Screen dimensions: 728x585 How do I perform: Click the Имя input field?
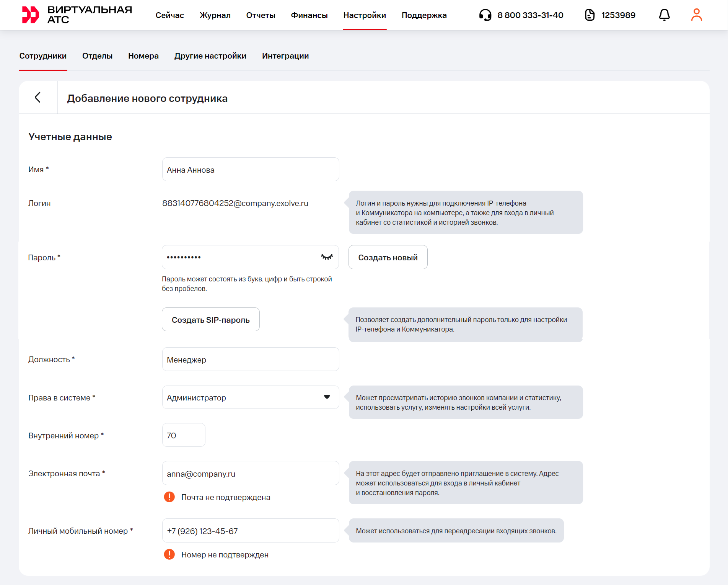click(250, 170)
